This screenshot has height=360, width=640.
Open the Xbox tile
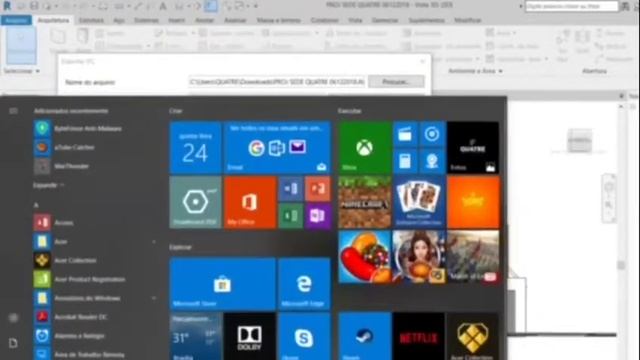pyautogui.click(x=364, y=148)
